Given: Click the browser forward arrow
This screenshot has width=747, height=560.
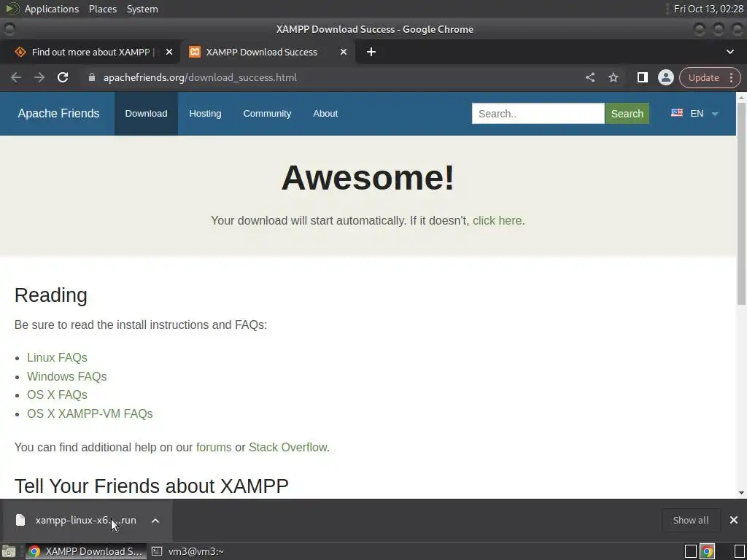Looking at the screenshot, I should pos(39,77).
